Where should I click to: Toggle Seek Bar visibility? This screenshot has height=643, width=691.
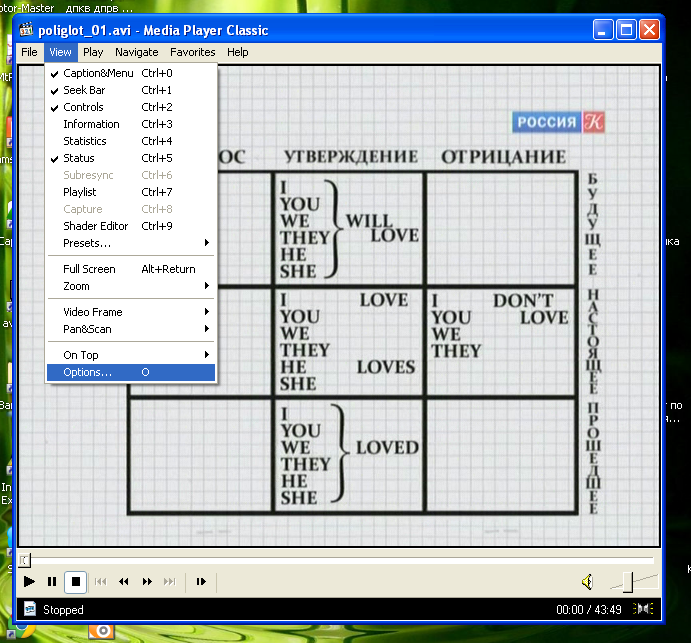point(131,90)
